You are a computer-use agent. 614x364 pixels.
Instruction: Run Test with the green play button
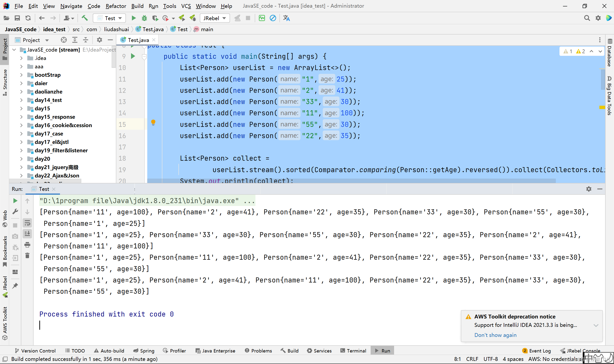point(134,18)
